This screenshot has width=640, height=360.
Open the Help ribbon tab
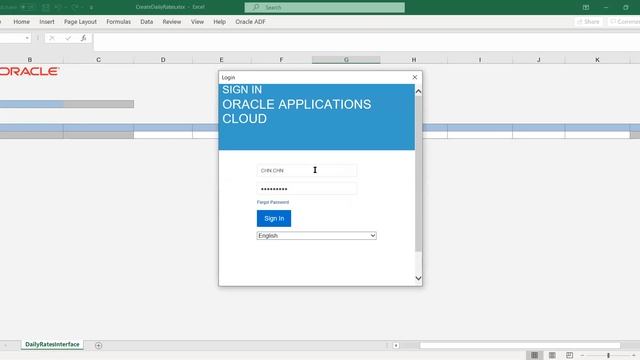click(219, 22)
